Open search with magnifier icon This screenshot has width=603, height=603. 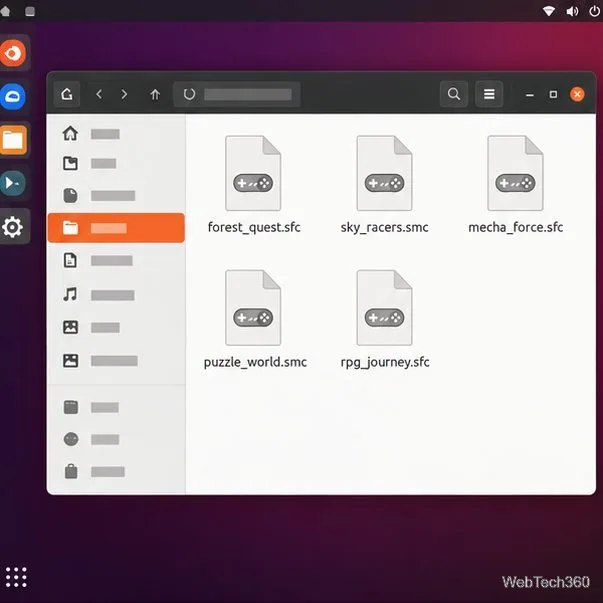[454, 94]
